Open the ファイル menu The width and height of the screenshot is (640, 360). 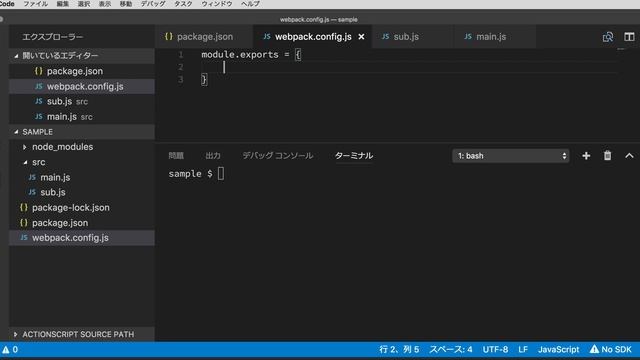[x=36, y=4]
